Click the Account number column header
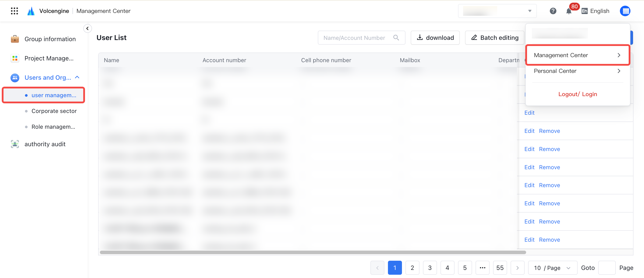This screenshot has height=278, width=644. coord(224,60)
